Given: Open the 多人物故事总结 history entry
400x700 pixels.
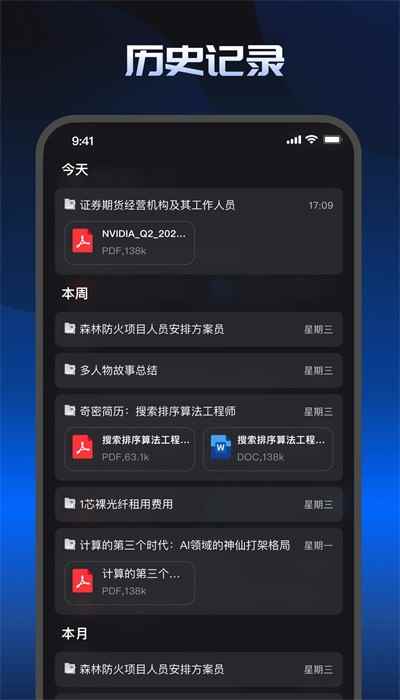Looking at the screenshot, I should [199, 371].
